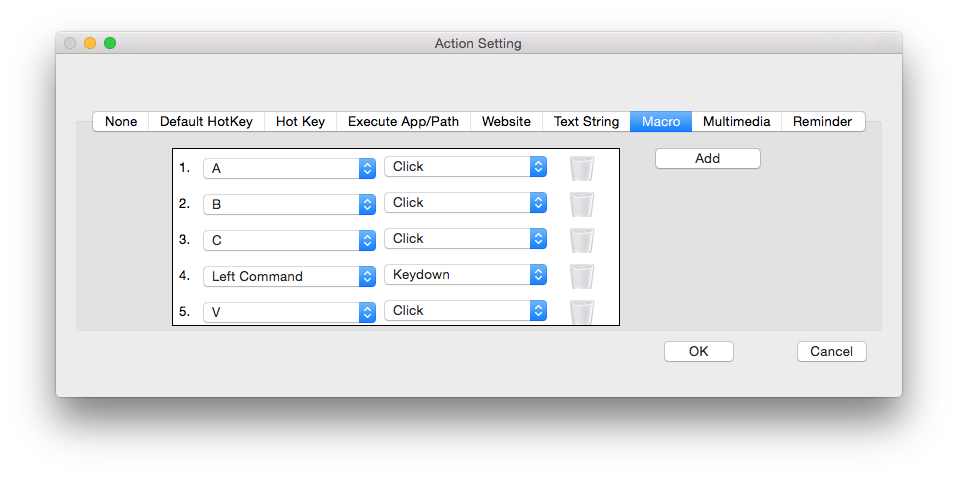Delete the Left Command step via trash
Image resolution: width=958 pixels, height=477 pixels.
(582, 276)
